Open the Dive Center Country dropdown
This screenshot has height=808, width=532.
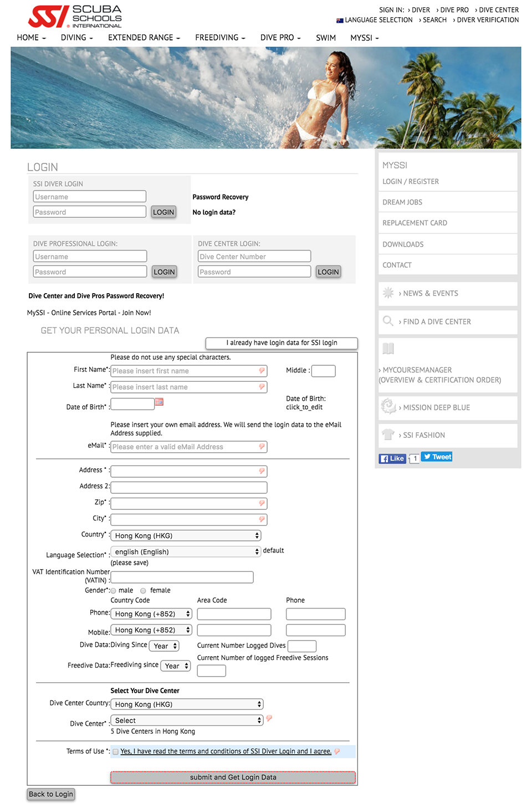187,704
